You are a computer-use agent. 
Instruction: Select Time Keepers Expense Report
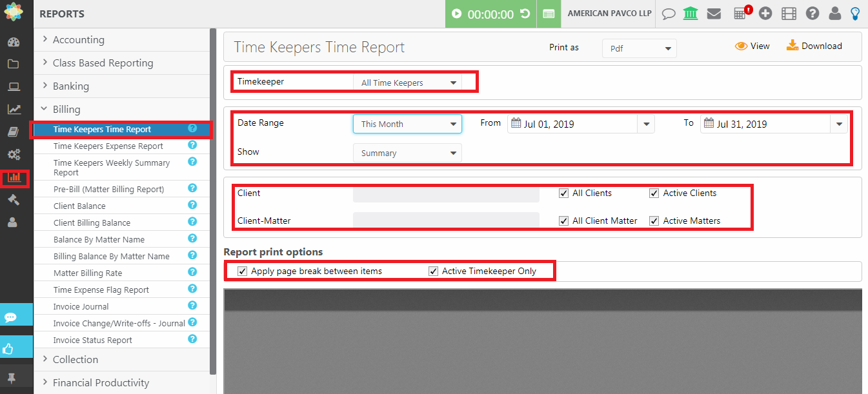pyautogui.click(x=107, y=146)
